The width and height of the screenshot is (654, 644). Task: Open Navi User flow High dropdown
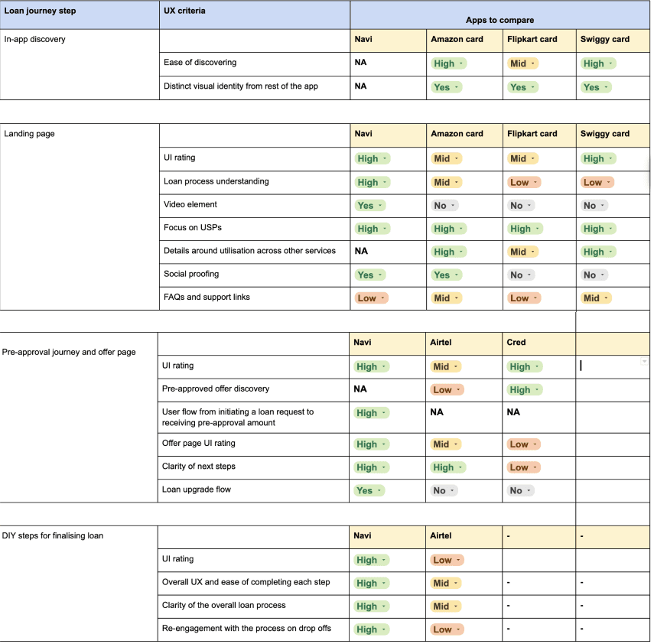[x=371, y=413]
